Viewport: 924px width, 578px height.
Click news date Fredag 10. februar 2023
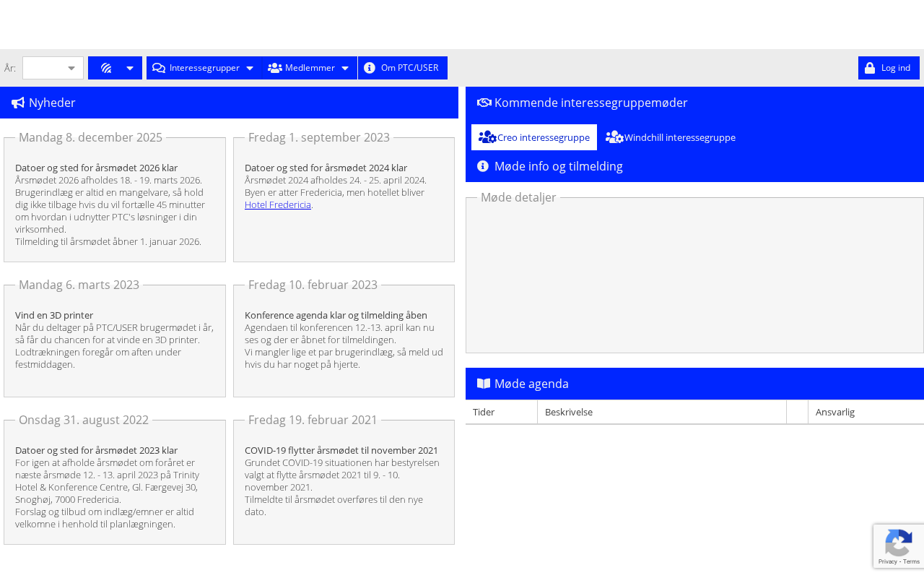(x=313, y=285)
